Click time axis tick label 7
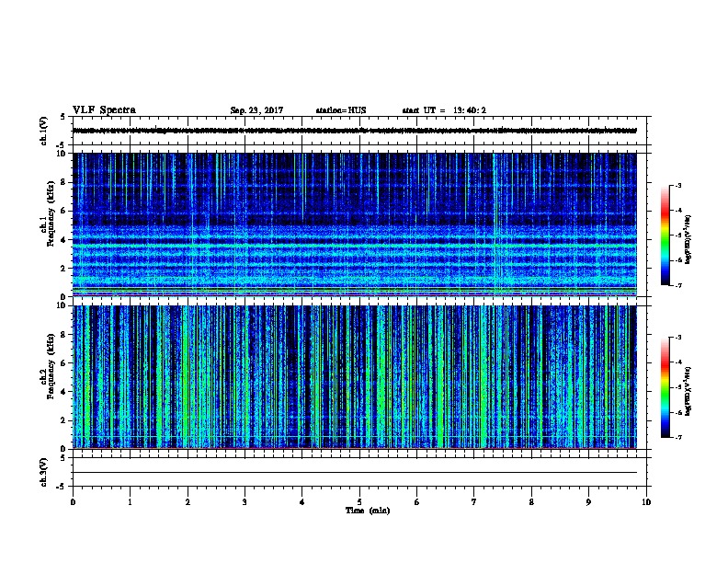Viewport: 728px width, 563px height. point(474,502)
